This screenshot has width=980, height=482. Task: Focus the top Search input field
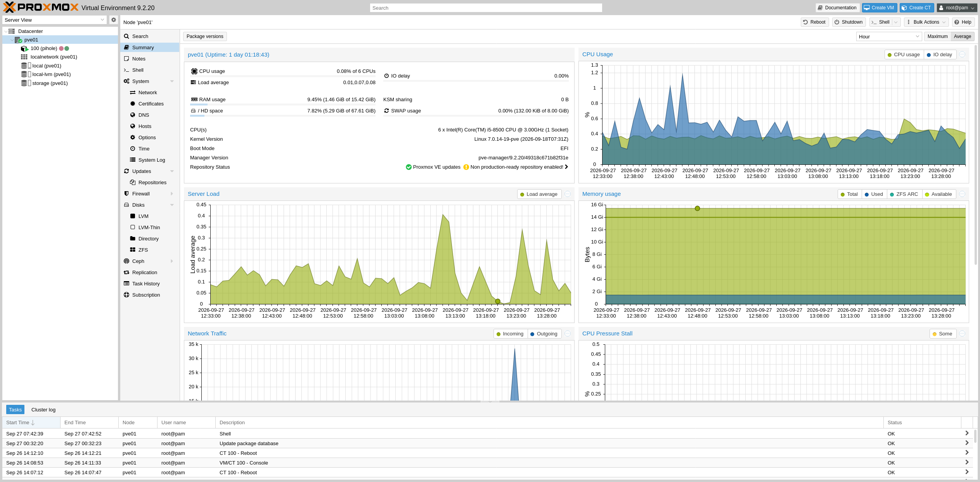486,8
